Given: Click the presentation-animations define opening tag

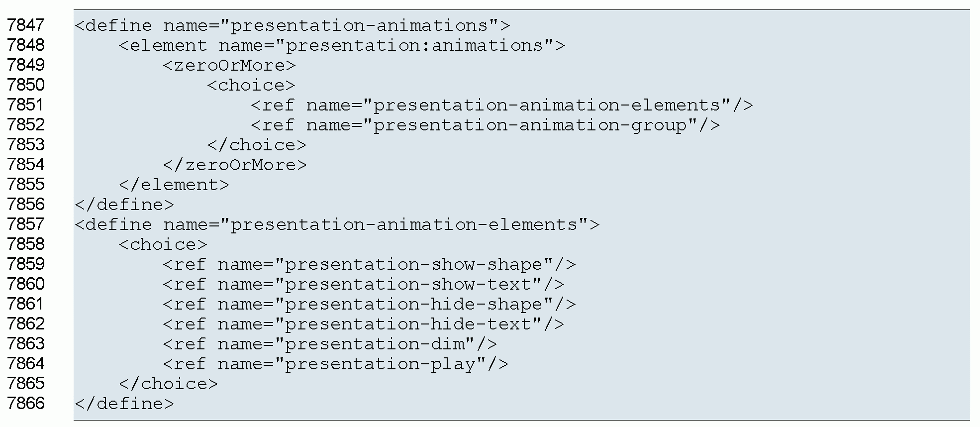Looking at the screenshot, I should coord(292,25).
